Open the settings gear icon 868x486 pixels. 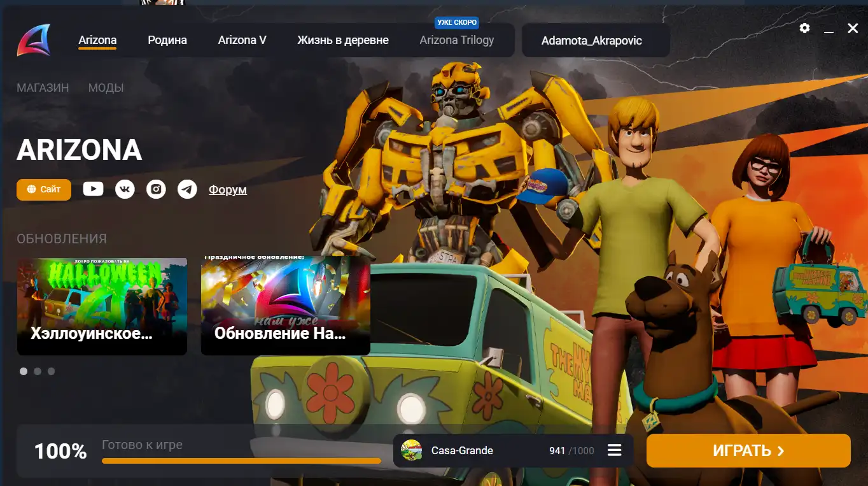click(x=805, y=28)
